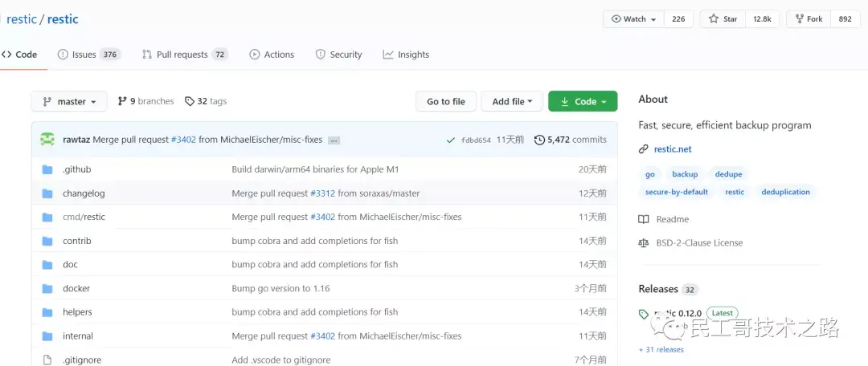Click the contrib folder icon

[47, 241]
